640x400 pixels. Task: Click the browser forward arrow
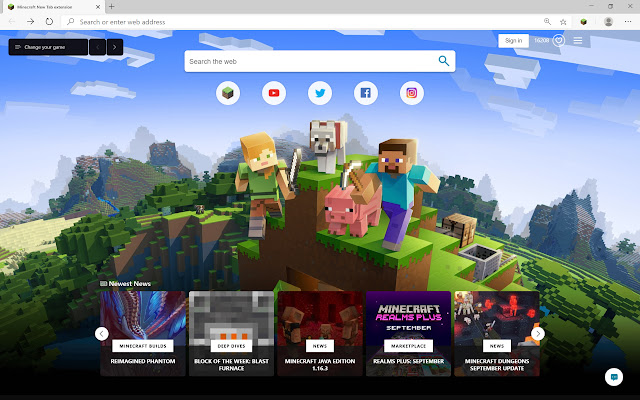[x=31, y=21]
